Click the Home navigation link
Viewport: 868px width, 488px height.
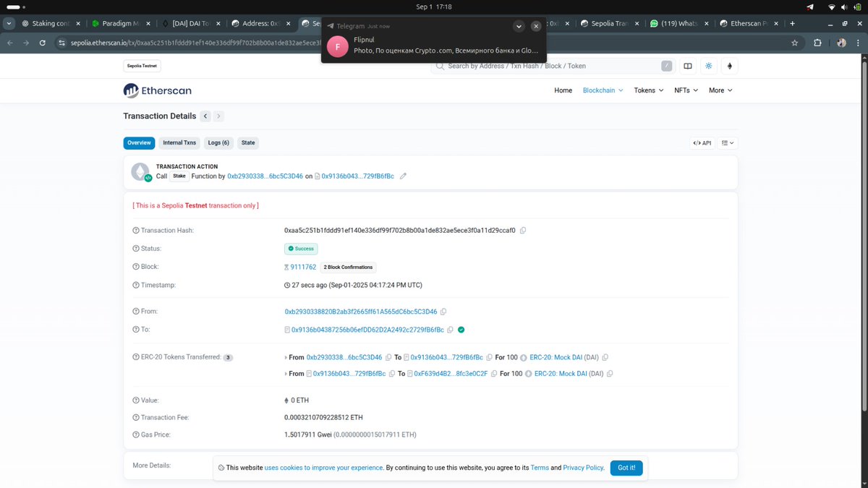click(563, 90)
